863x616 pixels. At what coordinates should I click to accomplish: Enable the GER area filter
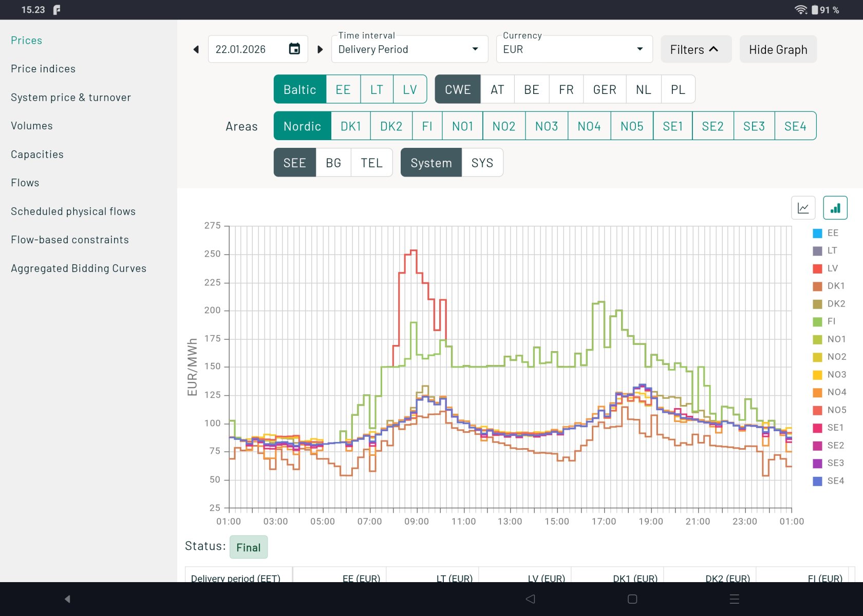pyautogui.click(x=604, y=90)
